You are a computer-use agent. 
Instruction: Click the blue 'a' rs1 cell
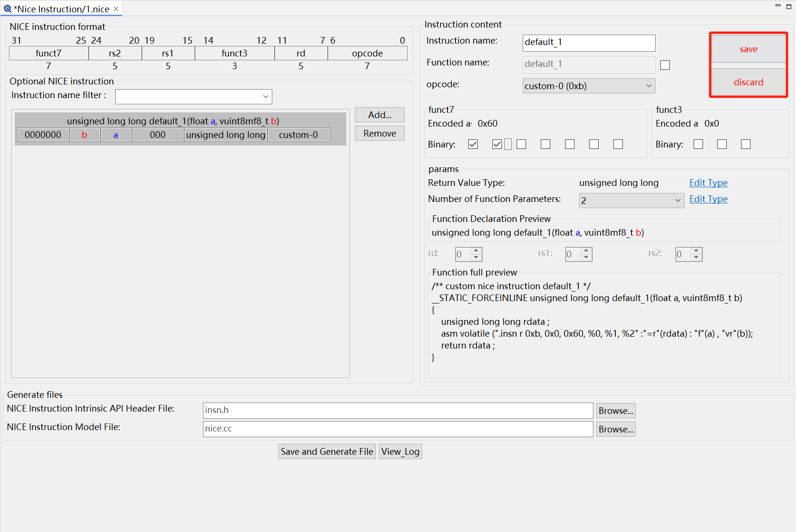point(116,135)
